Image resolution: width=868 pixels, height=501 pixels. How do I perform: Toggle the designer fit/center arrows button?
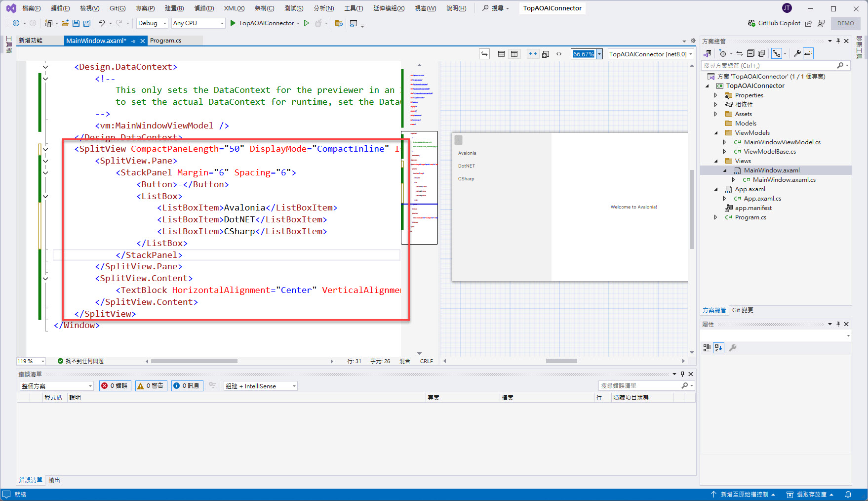(533, 54)
